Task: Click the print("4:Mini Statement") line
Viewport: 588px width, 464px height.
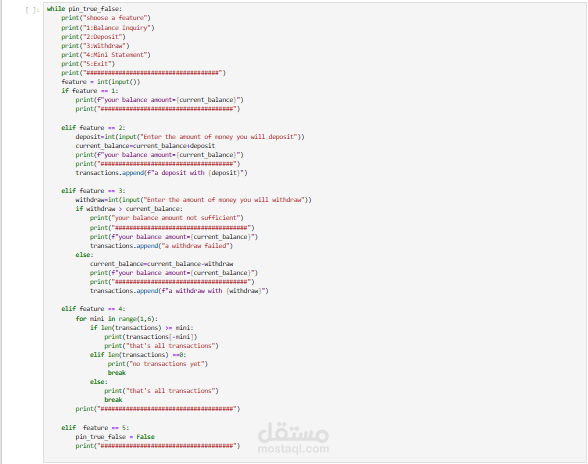Action: [106, 55]
